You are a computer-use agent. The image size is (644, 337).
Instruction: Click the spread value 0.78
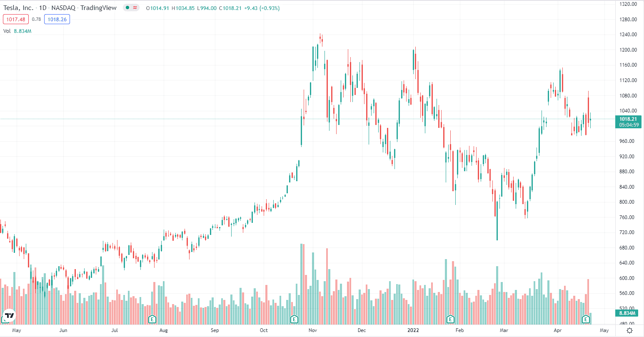[36, 19]
